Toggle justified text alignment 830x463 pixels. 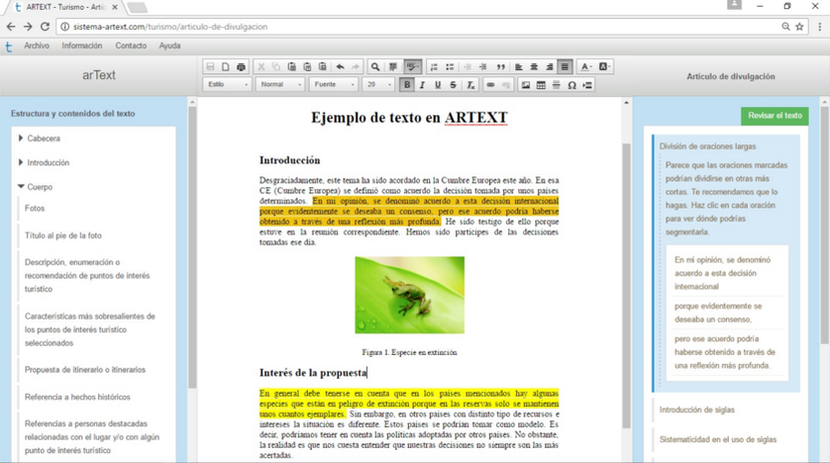[x=565, y=67]
